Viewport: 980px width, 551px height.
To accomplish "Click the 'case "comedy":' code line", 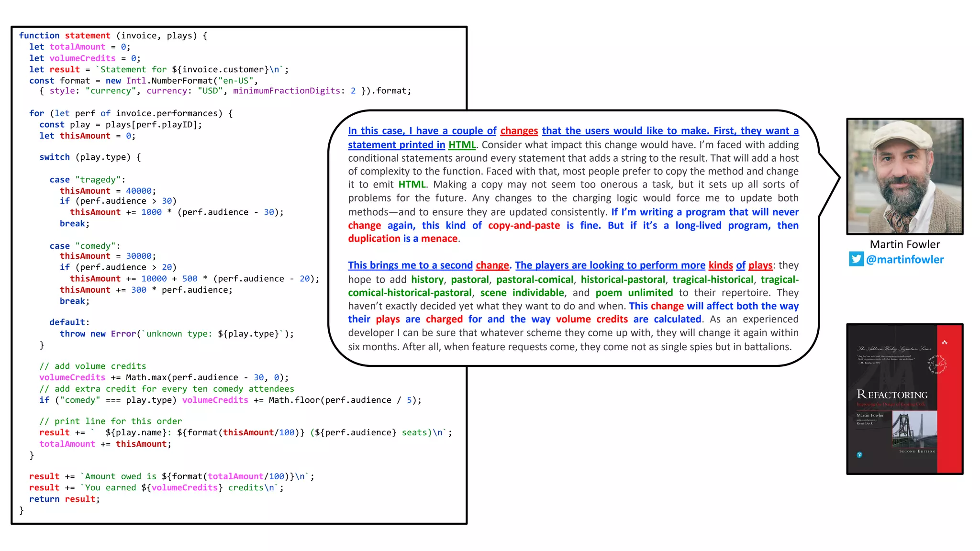I will pyautogui.click(x=85, y=246).
